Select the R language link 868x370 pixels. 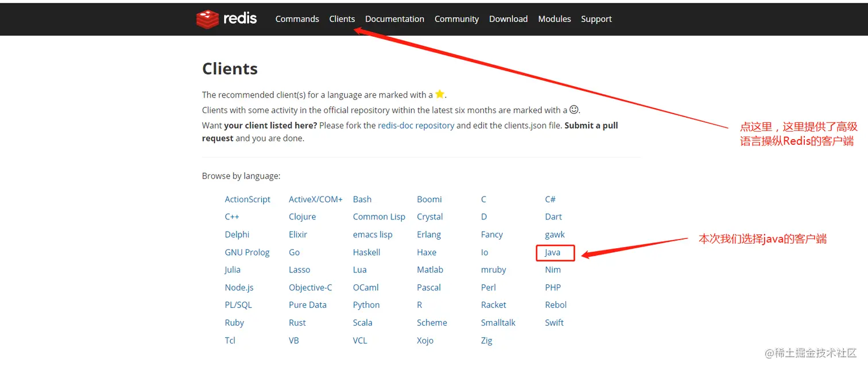[x=420, y=305]
